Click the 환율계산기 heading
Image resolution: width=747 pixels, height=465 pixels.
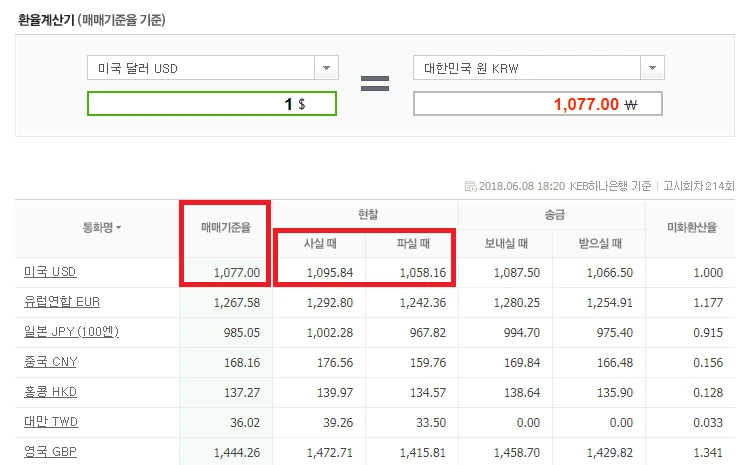pos(46,20)
